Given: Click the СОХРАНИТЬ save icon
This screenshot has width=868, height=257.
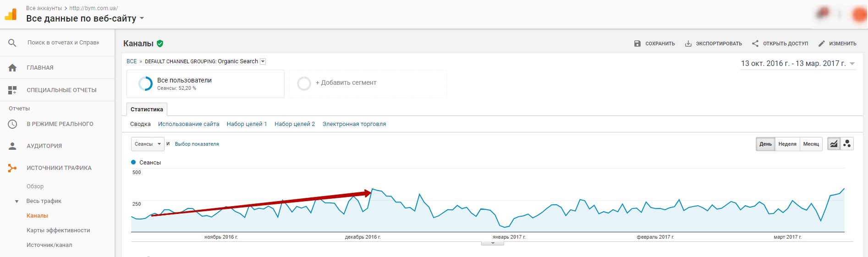Looking at the screenshot, I should click(637, 44).
